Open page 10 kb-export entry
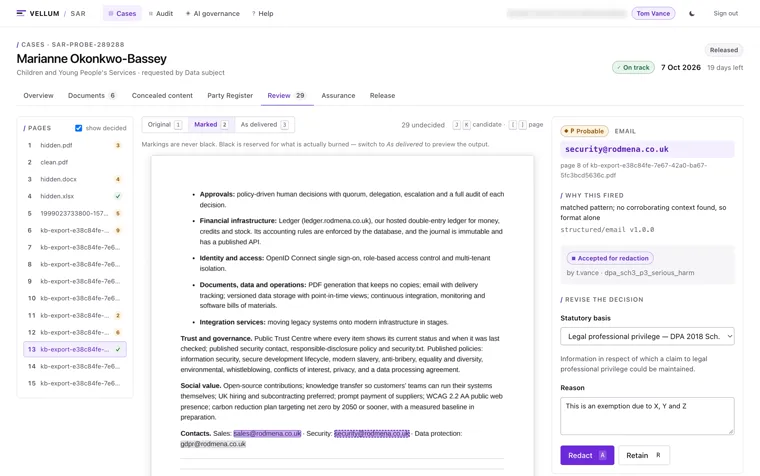 pyautogui.click(x=75, y=298)
